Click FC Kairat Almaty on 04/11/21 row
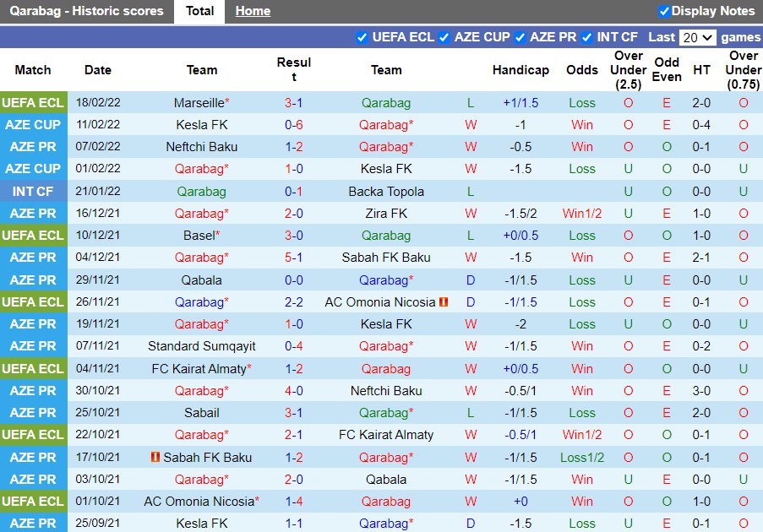The width and height of the screenshot is (763, 532). tap(201, 369)
